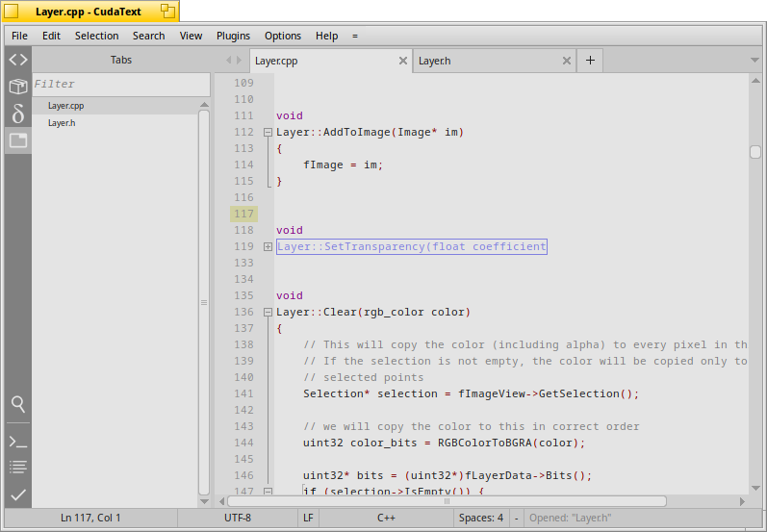Switch to the Layer.cpp editor tab
This screenshot has height=532, width=767.
(331, 61)
